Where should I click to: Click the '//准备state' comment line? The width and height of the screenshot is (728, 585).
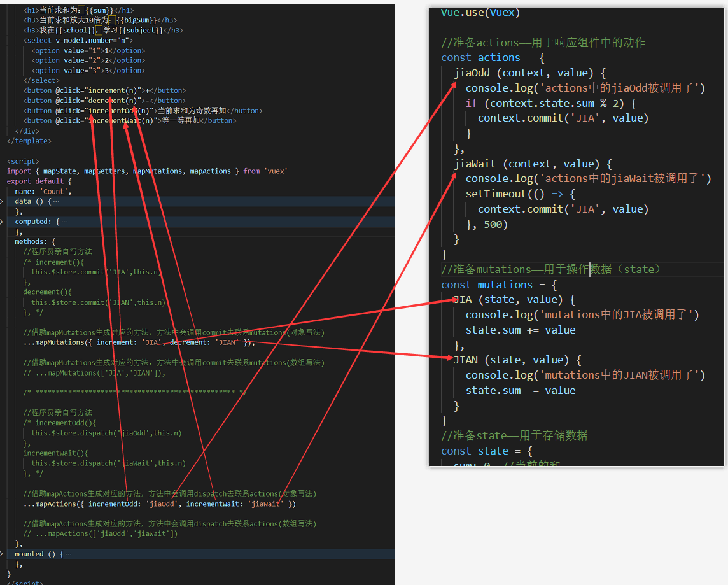514,435
